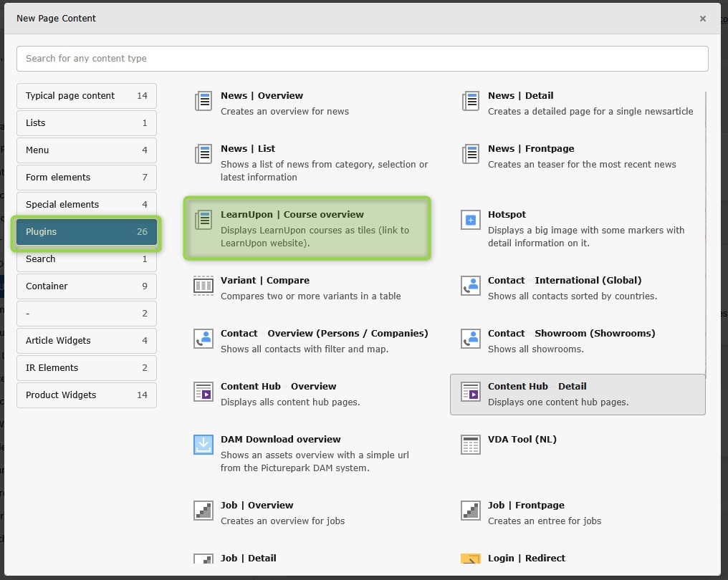Open the Container category tab

(87, 286)
